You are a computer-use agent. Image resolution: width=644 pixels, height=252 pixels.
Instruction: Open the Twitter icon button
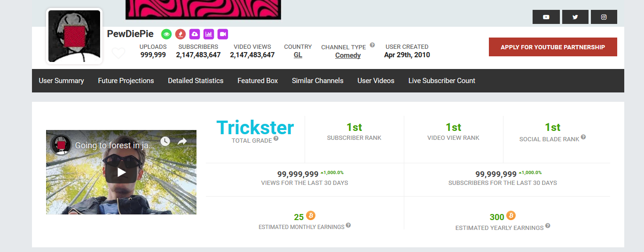[575, 17]
